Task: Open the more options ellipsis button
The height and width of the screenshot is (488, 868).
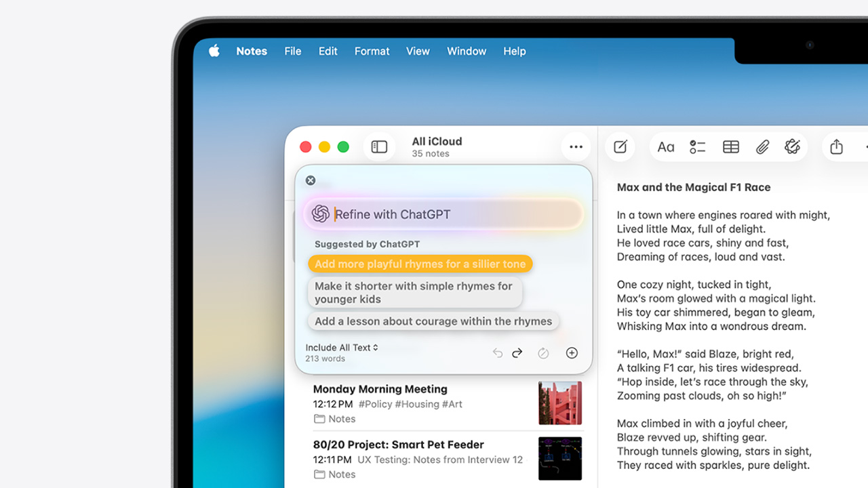Action: click(x=576, y=147)
